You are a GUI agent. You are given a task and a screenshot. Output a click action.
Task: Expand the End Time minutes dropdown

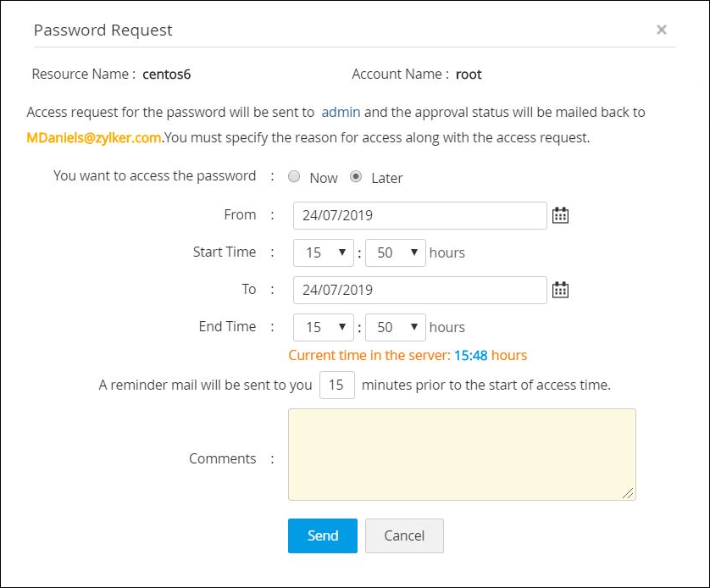point(395,327)
